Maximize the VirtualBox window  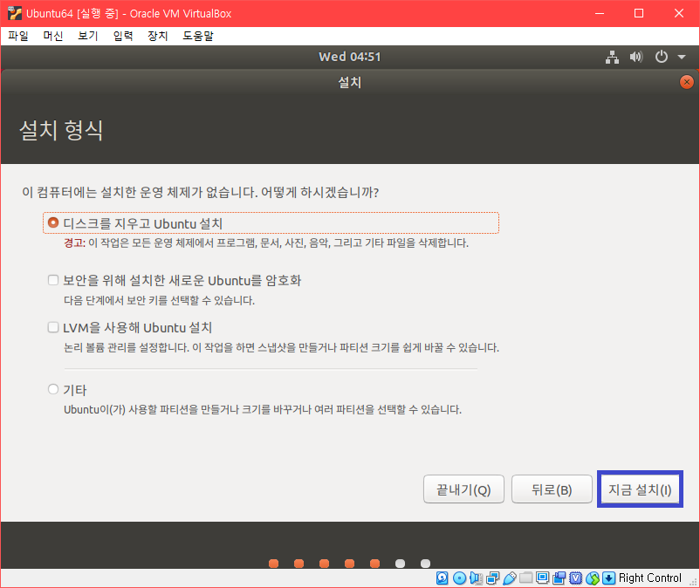639,13
